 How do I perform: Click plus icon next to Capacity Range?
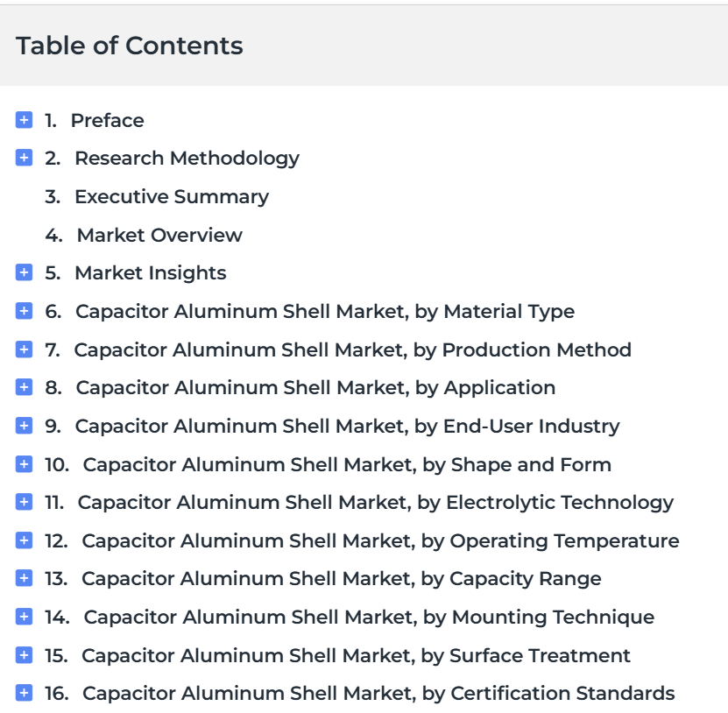pos(25,578)
